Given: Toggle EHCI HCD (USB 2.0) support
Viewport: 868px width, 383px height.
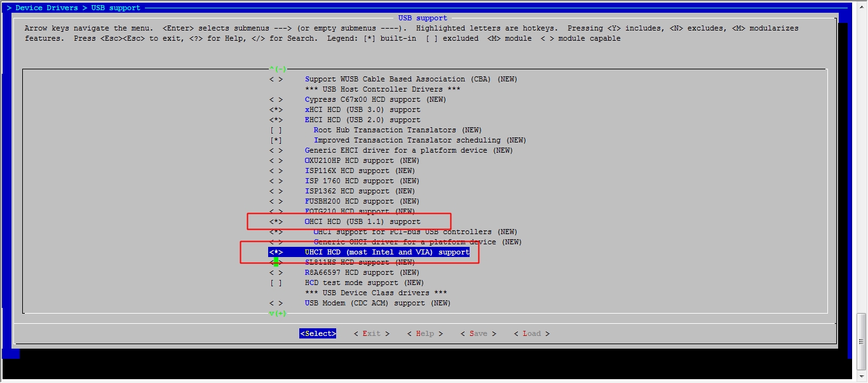Looking at the screenshot, I should pos(276,120).
